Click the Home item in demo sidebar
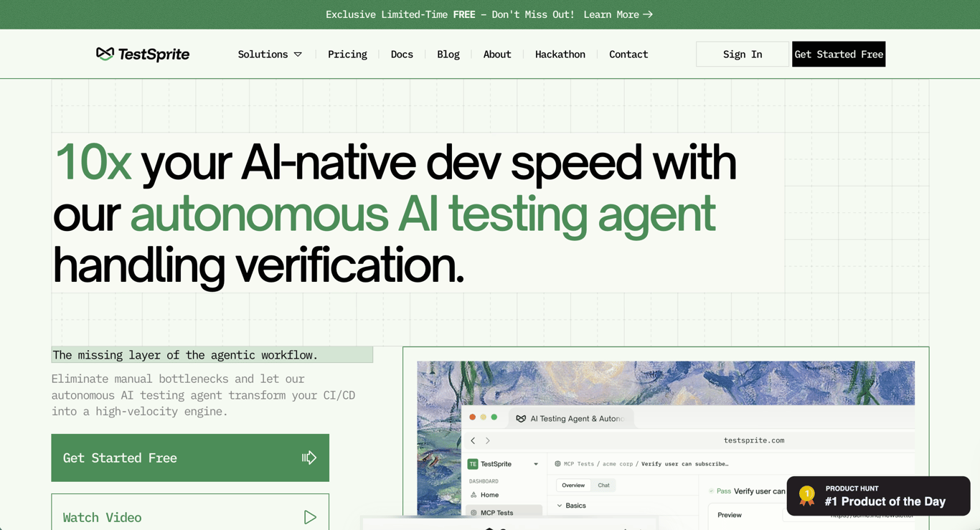980x530 pixels. pos(504,495)
